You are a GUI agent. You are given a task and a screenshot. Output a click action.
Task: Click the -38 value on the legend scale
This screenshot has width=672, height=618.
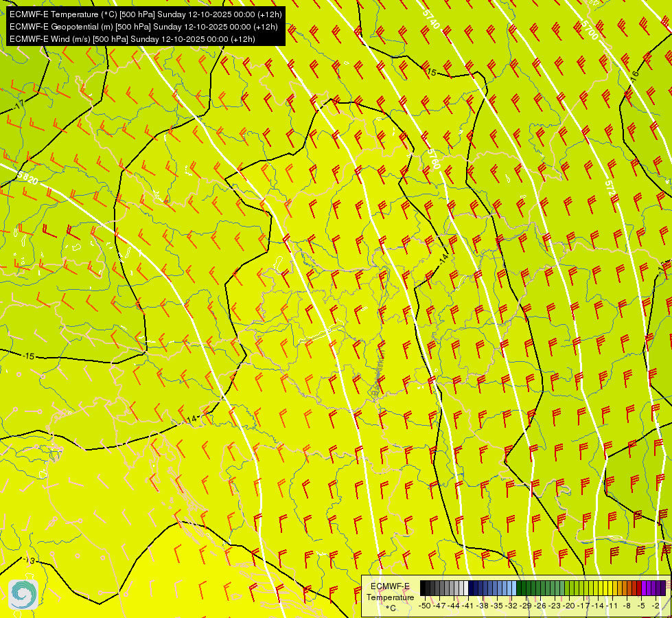[x=482, y=606]
